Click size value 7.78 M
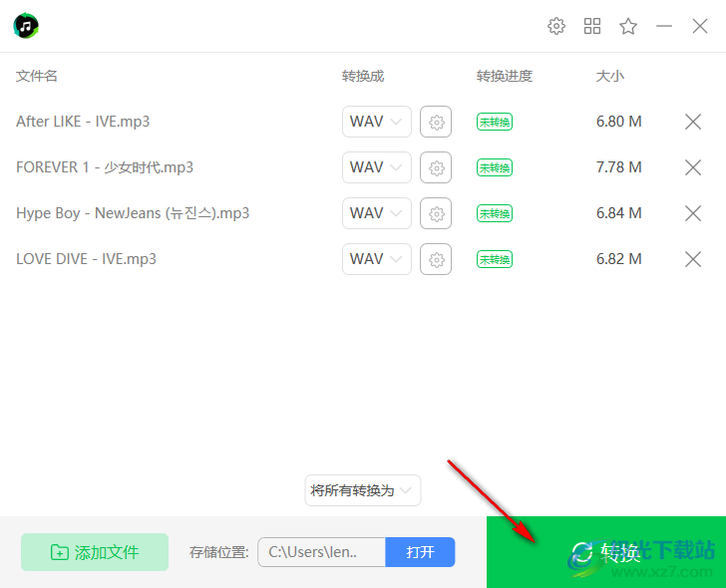This screenshot has height=588, width=726. [619, 167]
